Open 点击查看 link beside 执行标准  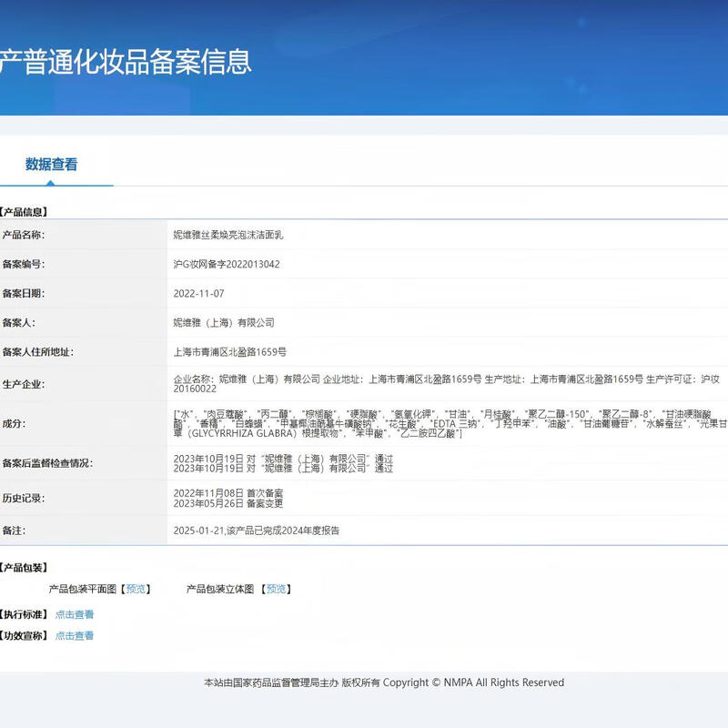[75, 614]
